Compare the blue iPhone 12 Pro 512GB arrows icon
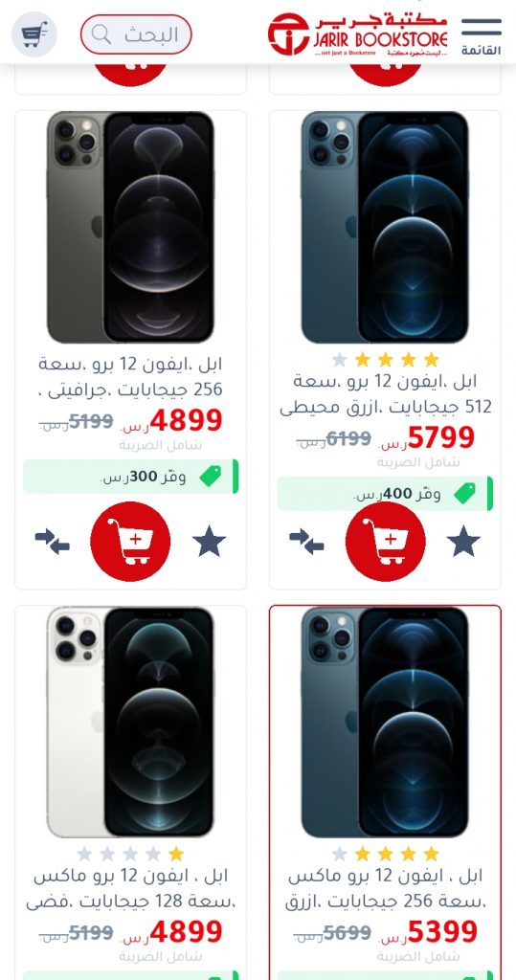 click(x=306, y=542)
